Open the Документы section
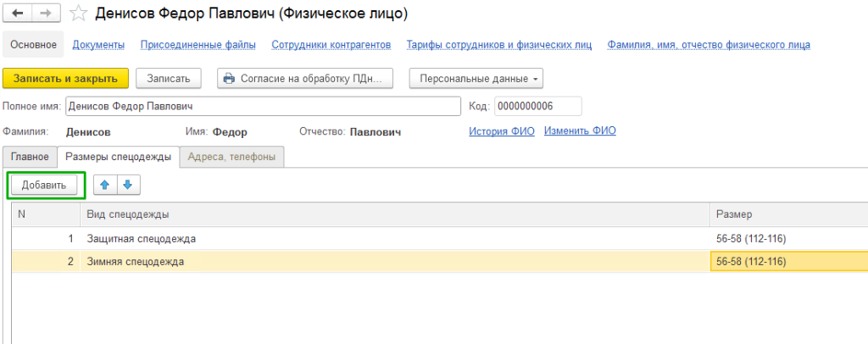Image resolution: width=868 pixels, height=344 pixels. [99, 45]
